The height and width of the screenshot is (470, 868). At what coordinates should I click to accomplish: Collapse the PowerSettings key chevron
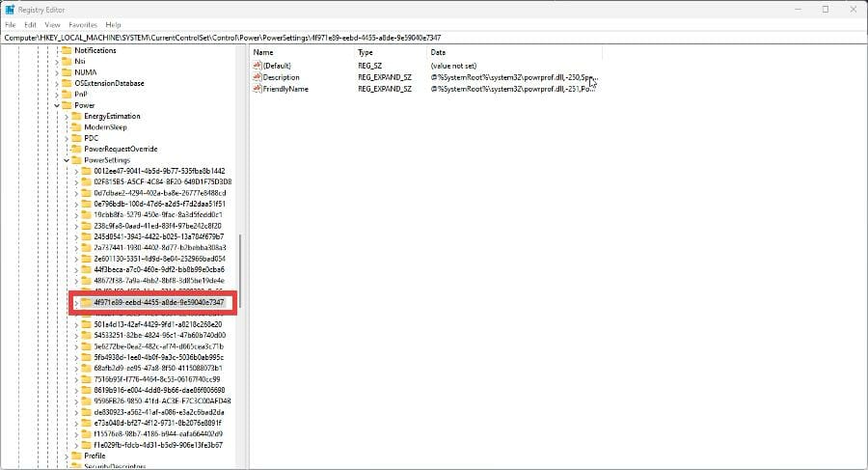point(67,160)
